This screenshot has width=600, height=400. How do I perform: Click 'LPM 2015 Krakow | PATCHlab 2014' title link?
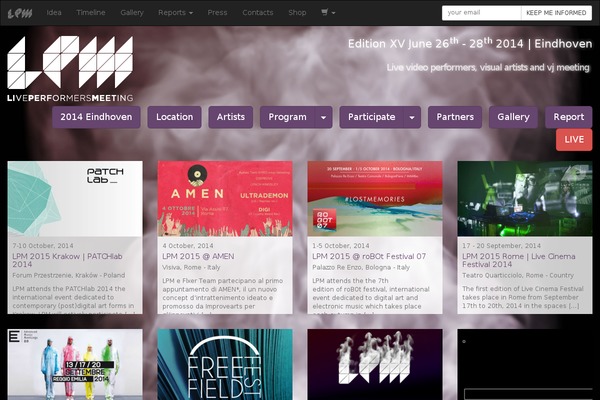click(x=67, y=260)
